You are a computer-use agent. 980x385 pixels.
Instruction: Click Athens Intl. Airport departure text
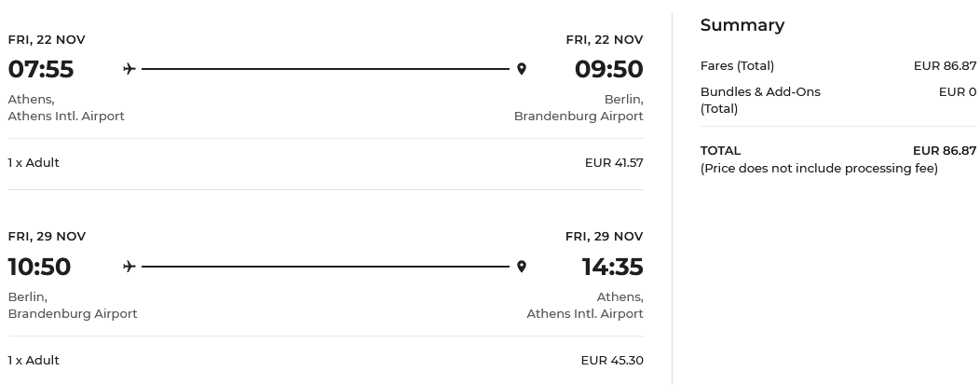pyautogui.click(x=66, y=116)
